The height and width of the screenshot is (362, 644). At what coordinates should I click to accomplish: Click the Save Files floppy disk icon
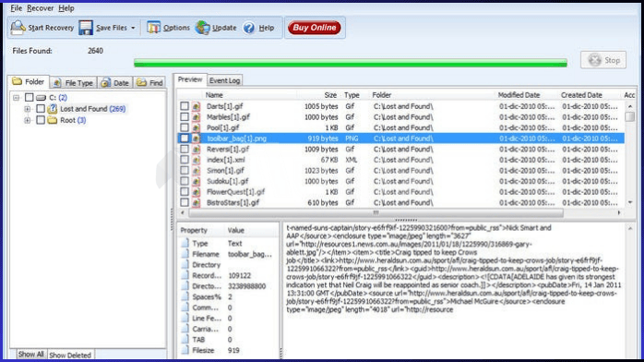tap(86, 28)
